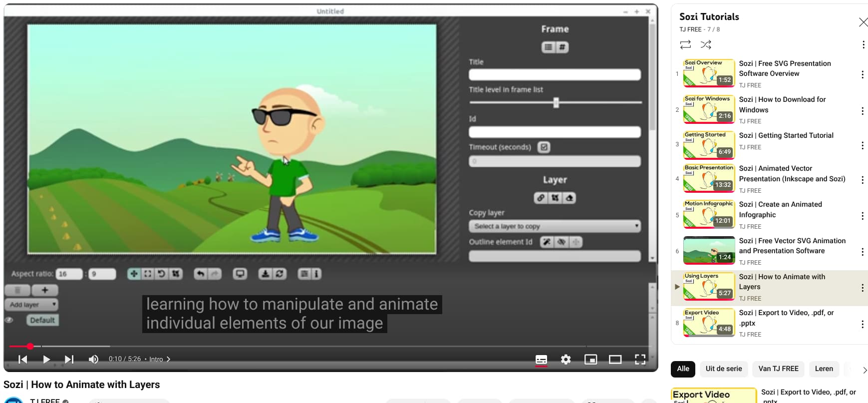Click 1:24 thumbnail Free Vector SVG Animation
The image size is (868, 403).
tap(709, 250)
